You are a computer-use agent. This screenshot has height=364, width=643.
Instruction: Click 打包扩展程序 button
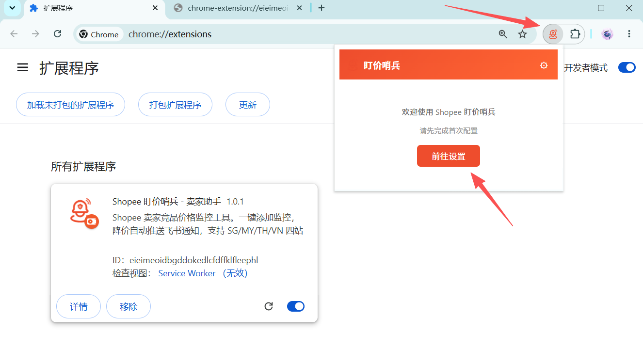(x=175, y=105)
